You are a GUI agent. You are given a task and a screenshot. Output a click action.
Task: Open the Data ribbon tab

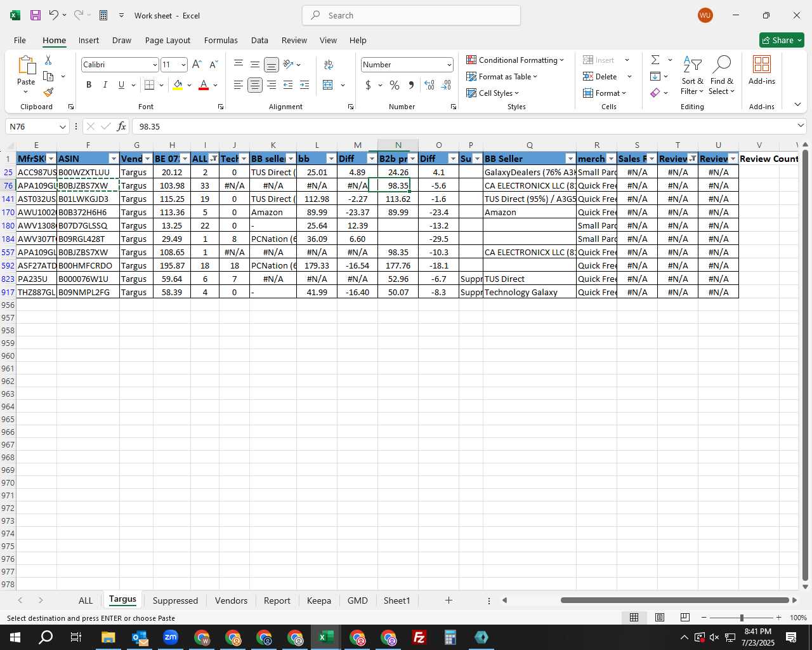coord(259,40)
